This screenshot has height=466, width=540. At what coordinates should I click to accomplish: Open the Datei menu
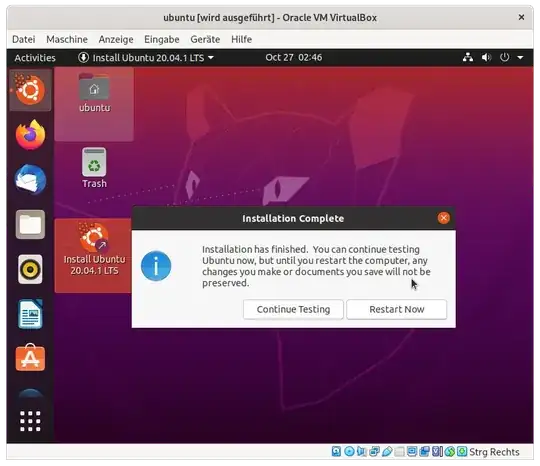coord(23,39)
